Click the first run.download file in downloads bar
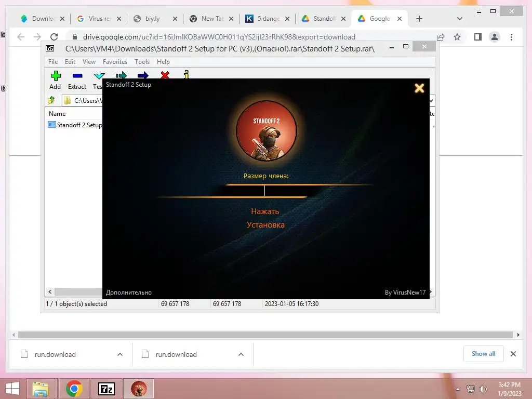The image size is (532, 399). pyautogui.click(x=55, y=354)
